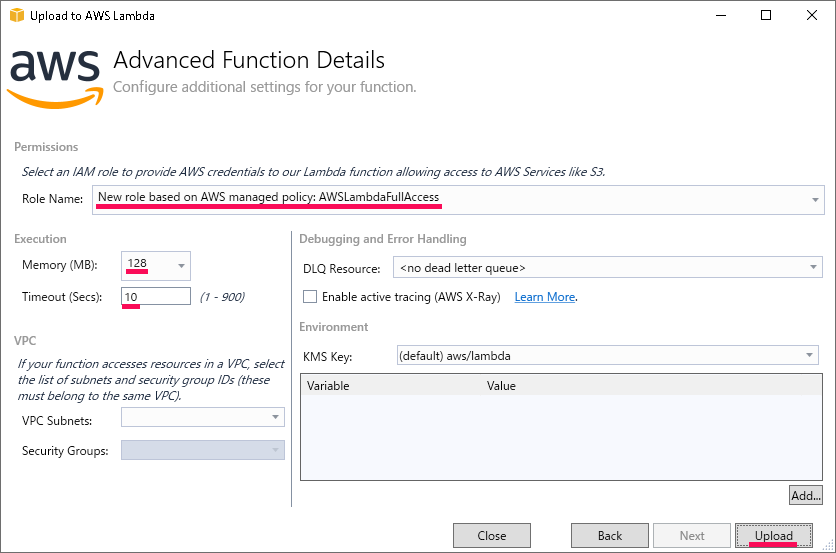
Task: Open the Memory (MB) dropdown
Action: pos(156,266)
